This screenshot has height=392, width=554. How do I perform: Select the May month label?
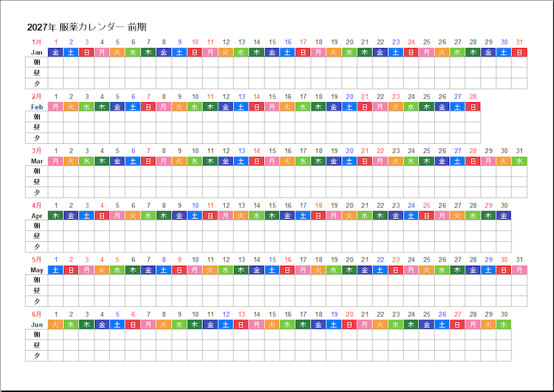pyautogui.click(x=37, y=270)
